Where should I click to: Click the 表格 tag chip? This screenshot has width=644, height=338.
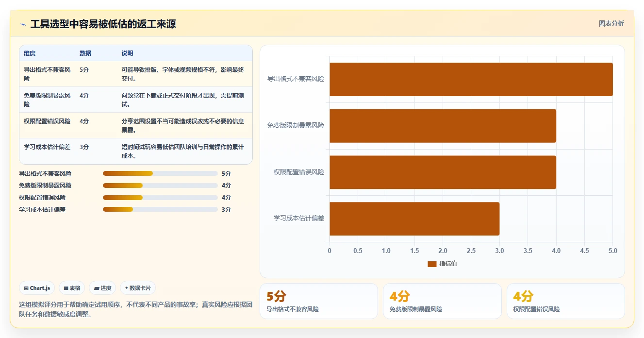coord(72,288)
